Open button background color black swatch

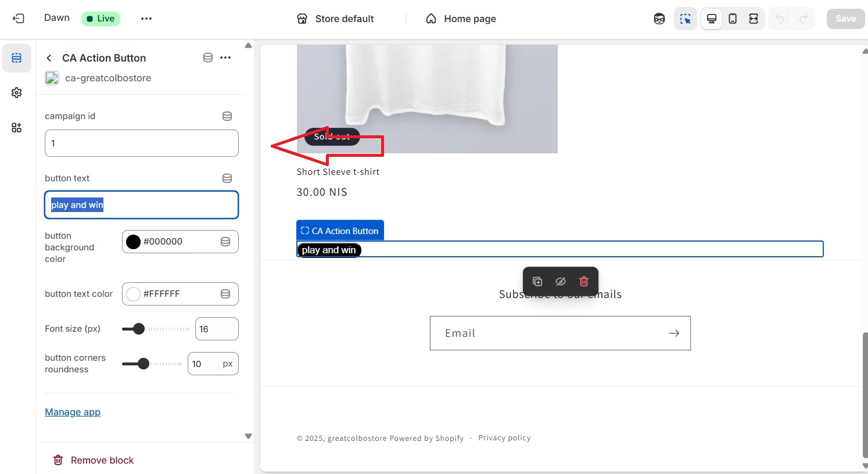pyautogui.click(x=134, y=242)
